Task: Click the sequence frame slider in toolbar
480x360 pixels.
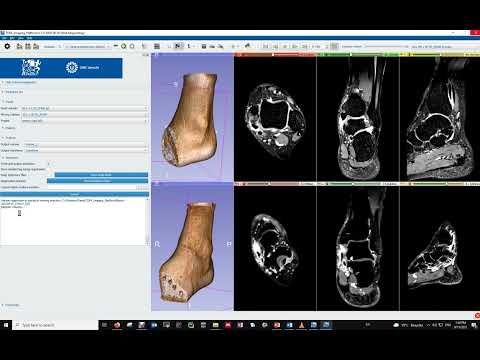Action: 387,47
